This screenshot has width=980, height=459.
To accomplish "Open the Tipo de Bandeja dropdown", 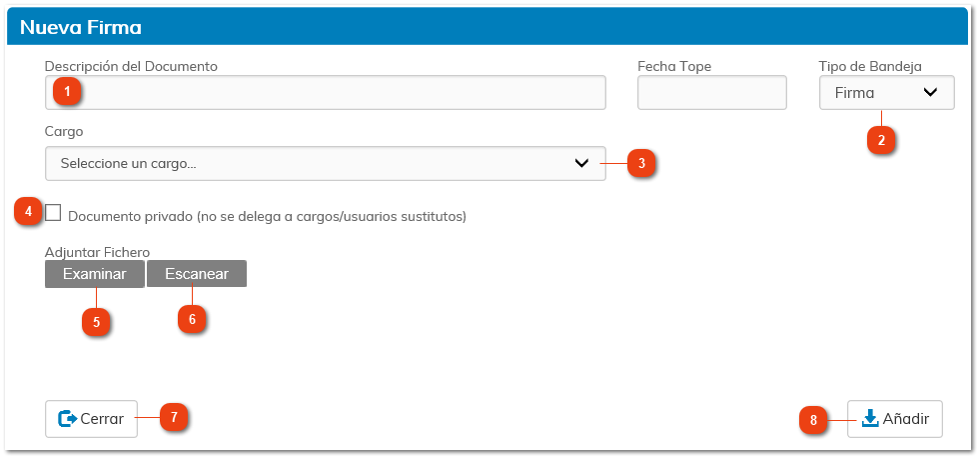I will pyautogui.click(x=886, y=93).
